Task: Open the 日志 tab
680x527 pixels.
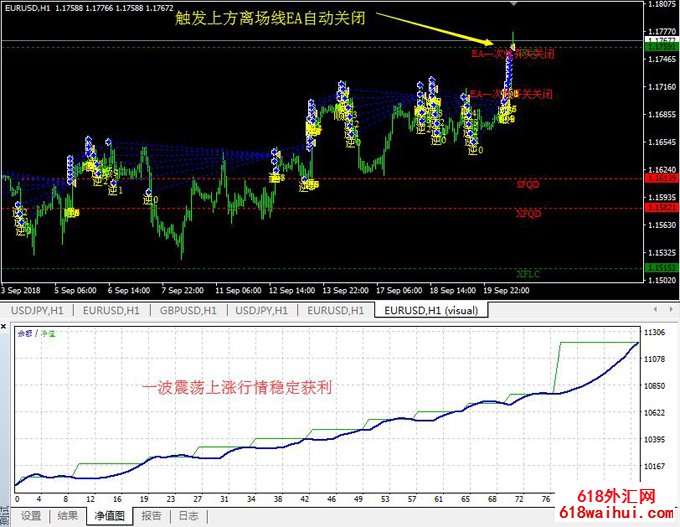Action: (x=188, y=516)
